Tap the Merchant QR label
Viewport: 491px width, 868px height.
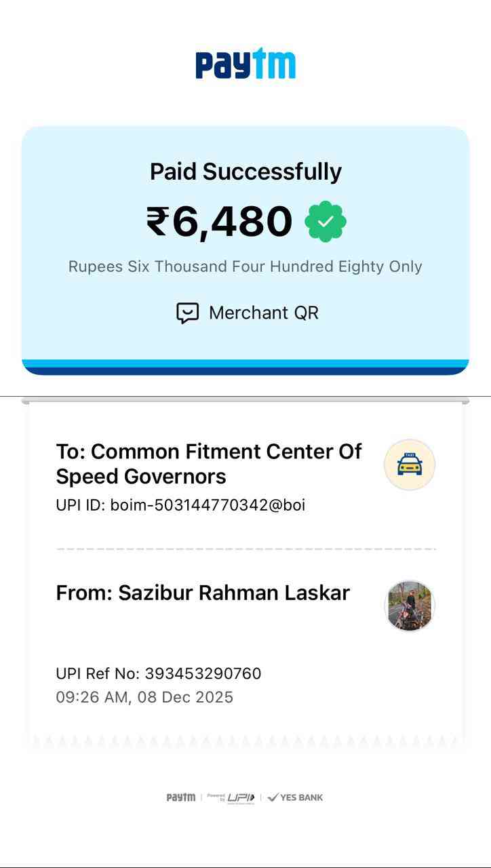tap(263, 313)
